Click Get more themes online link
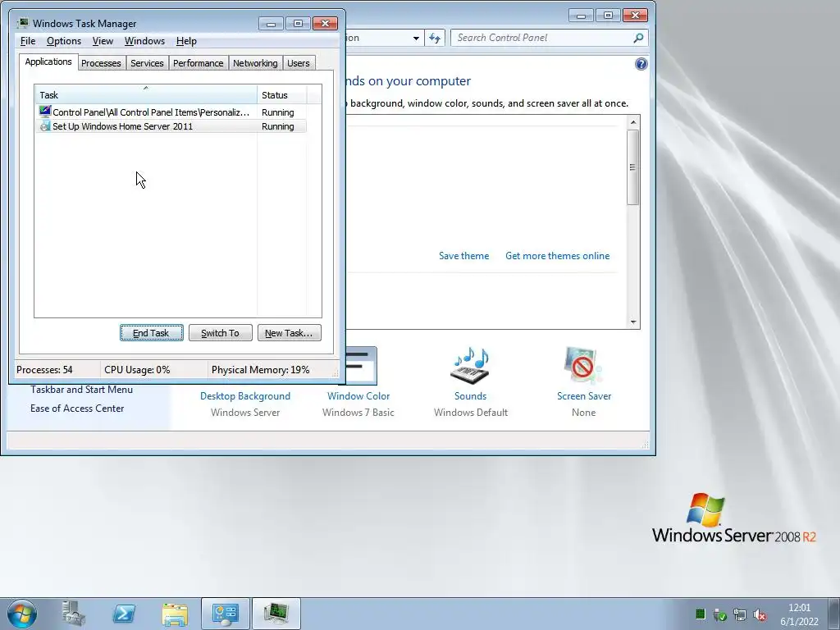The height and width of the screenshot is (630, 840). pyautogui.click(x=557, y=256)
